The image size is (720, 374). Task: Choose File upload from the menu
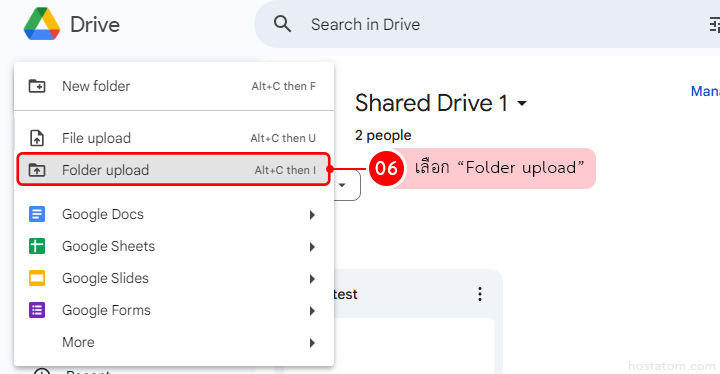pos(174,138)
